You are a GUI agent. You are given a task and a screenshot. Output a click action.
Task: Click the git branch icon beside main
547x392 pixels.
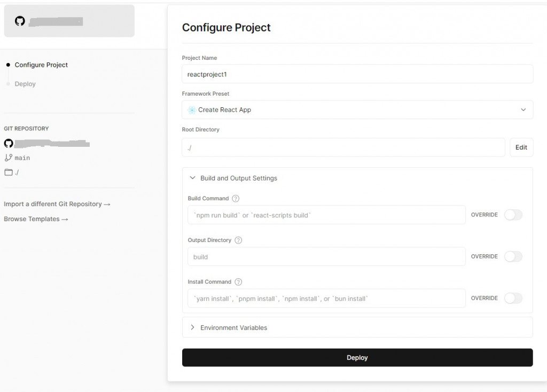pyautogui.click(x=8, y=158)
